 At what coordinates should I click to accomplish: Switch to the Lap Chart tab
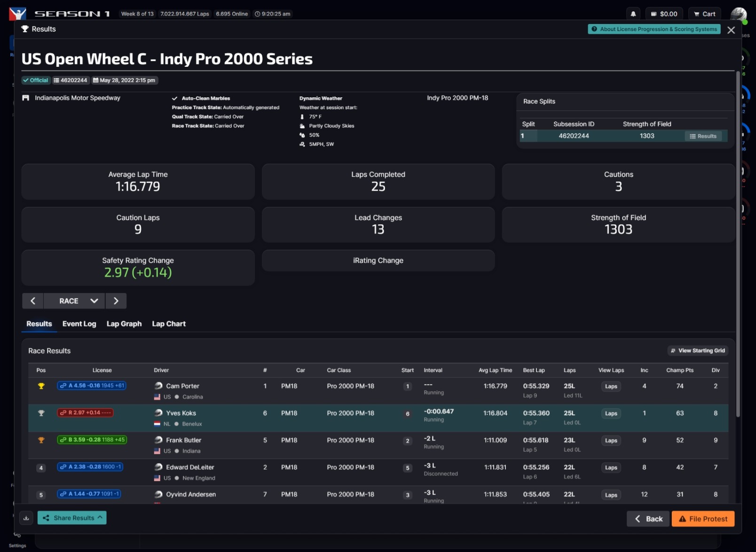[x=169, y=324]
